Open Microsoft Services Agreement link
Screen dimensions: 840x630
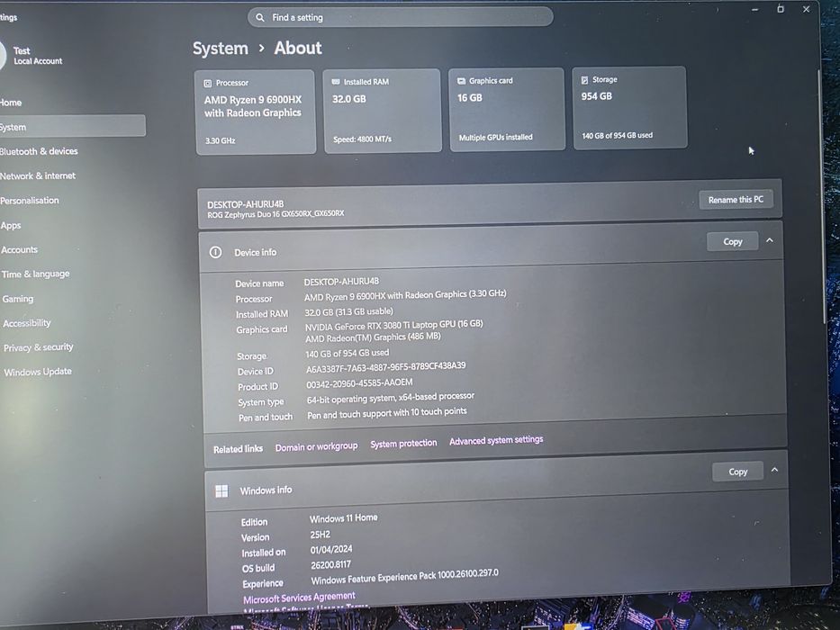(x=299, y=598)
